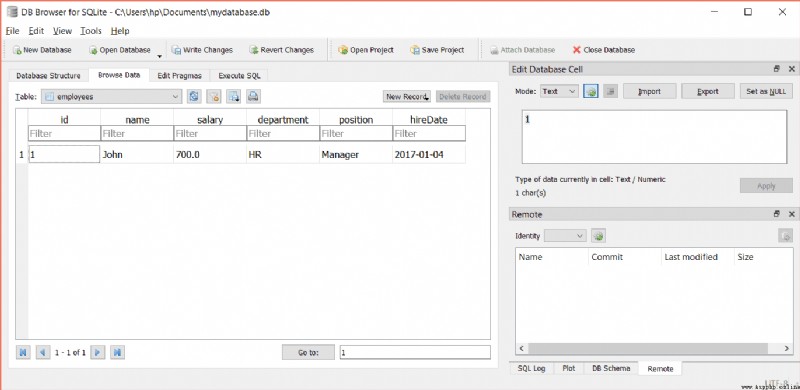Click the cell editor text area
Image resolution: width=800 pixels, height=390 pixels.
click(654, 137)
